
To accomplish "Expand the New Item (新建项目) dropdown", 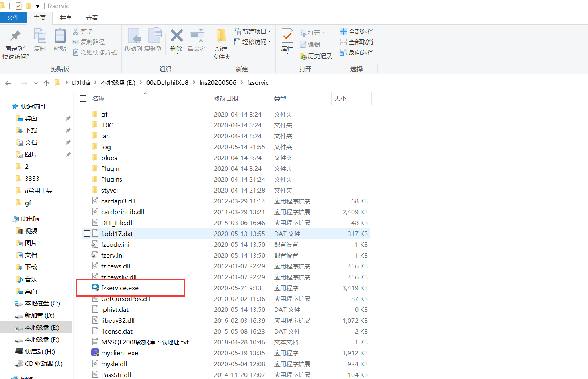I will pos(270,31).
